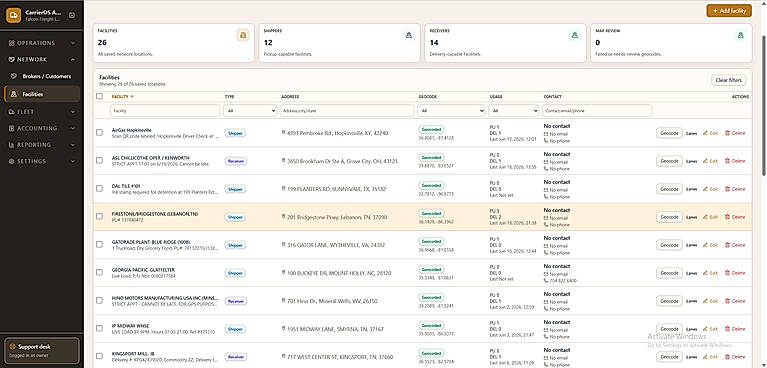Open the Geocode filter dropdown

[x=451, y=111]
